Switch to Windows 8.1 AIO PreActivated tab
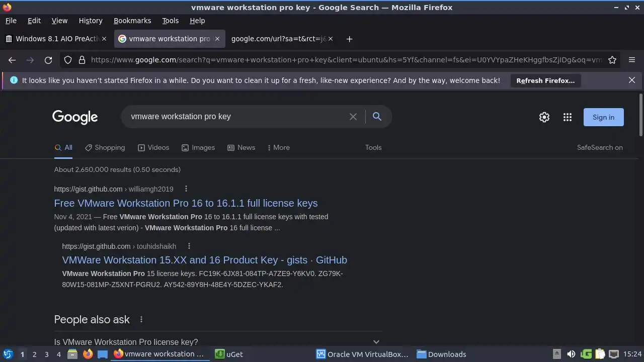 tap(56, 39)
